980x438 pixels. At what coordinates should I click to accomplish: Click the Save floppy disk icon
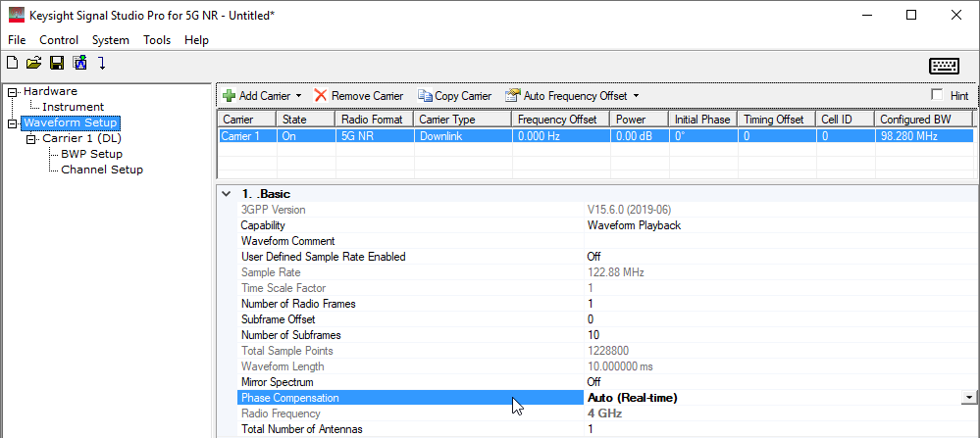[57, 63]
